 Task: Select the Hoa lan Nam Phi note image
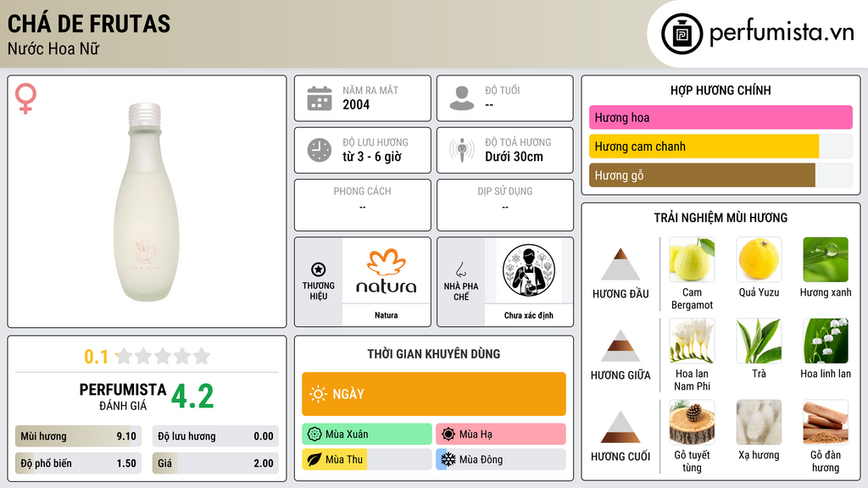(x=692, y=341)
